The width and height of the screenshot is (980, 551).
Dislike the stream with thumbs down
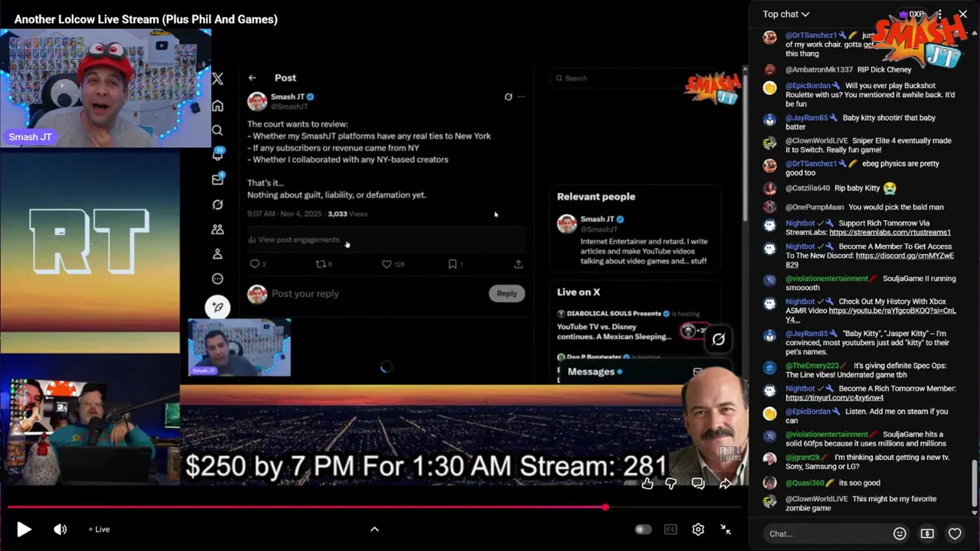coord(671,483)
